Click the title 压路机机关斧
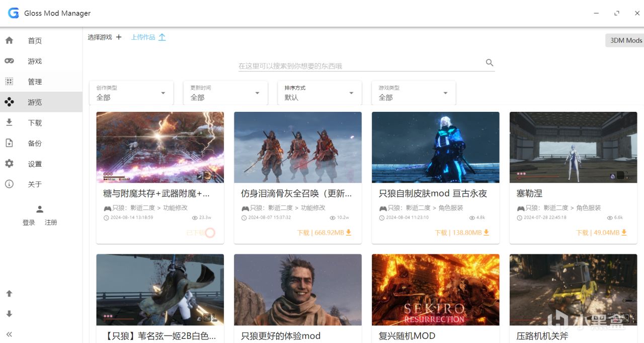The image size is (644, 343). (x=542, y=336)
